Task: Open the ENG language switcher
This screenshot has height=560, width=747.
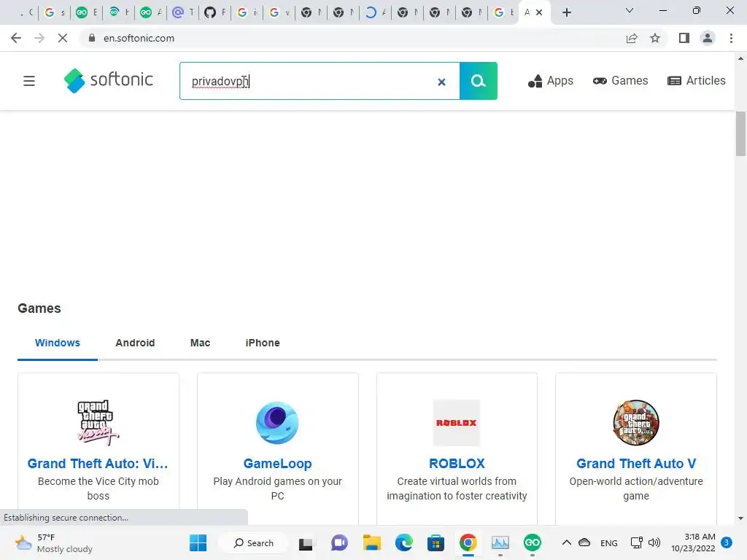Action: [609, 542]
